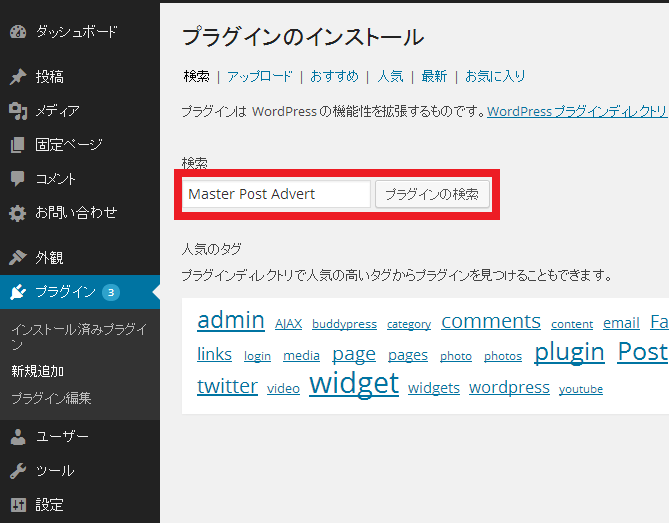Screen dimensions: 669x523
Task: Click the paintbrush Appearance icon
Action: (17, 258)
